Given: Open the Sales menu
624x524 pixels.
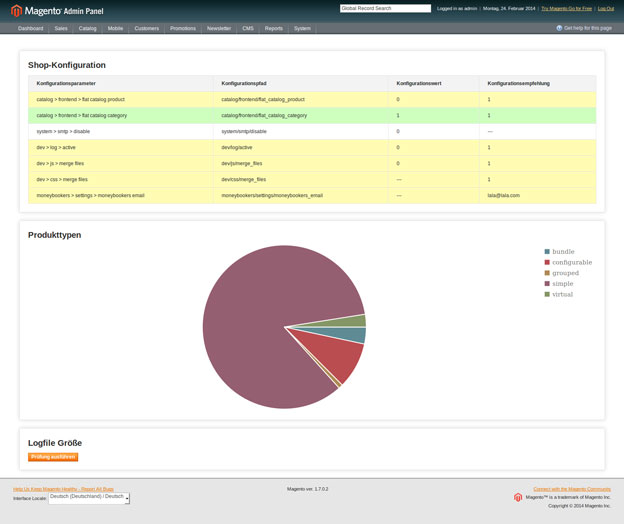Looking at the screenshot, I should [61, 28].
